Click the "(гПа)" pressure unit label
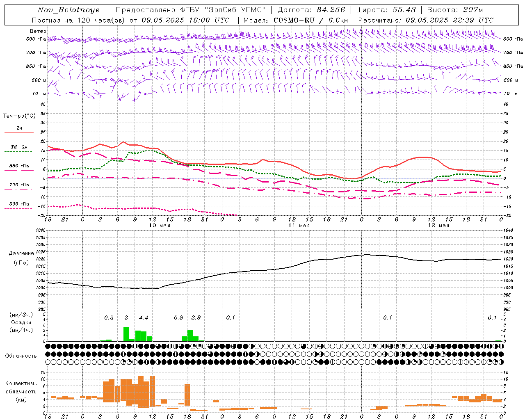 tap(21, 263)
